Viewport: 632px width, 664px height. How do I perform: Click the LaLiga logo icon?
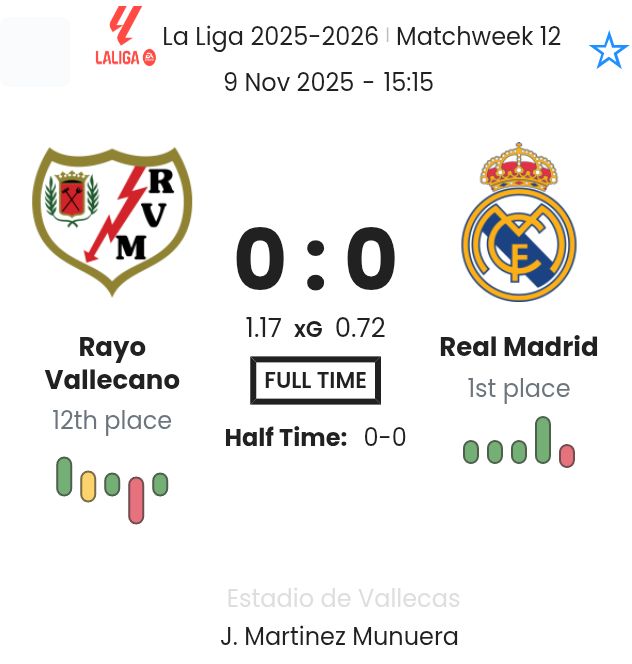click(x=125, y=37)
